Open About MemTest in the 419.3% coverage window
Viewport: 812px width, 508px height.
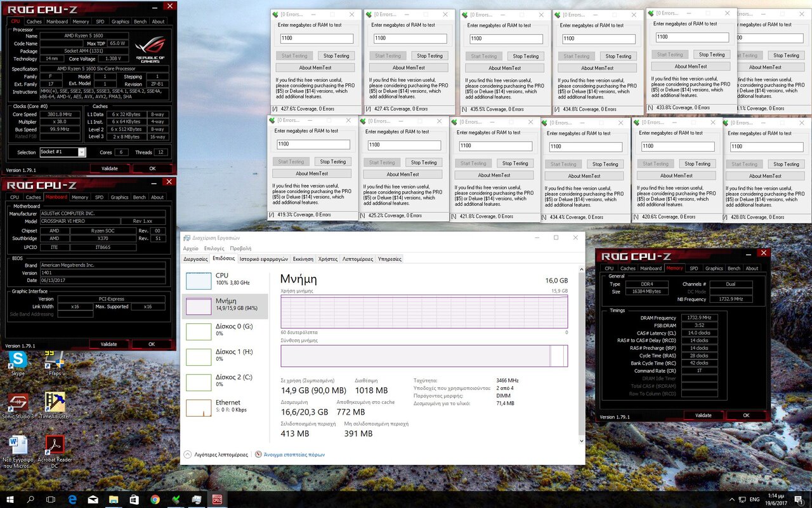311,173
